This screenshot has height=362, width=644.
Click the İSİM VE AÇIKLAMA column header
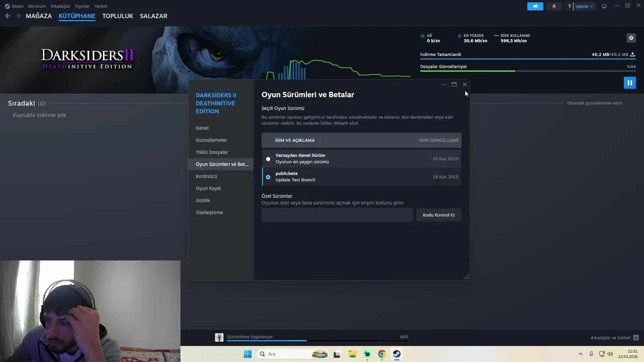click(295, 140)
